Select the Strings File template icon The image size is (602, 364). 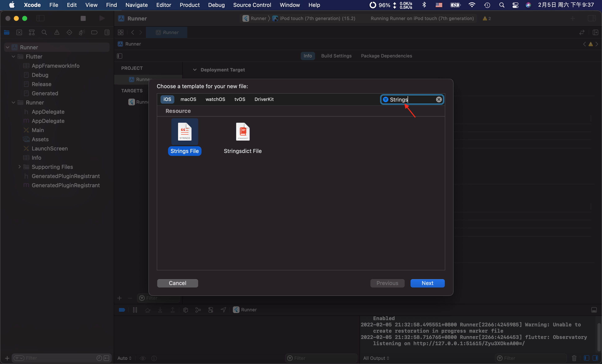pos(184,131)
